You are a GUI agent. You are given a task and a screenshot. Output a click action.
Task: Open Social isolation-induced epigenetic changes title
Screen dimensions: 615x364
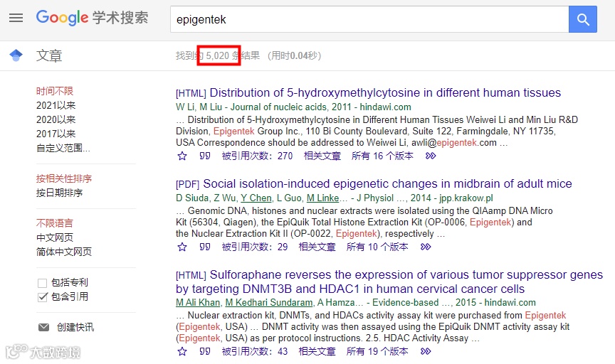387,183
